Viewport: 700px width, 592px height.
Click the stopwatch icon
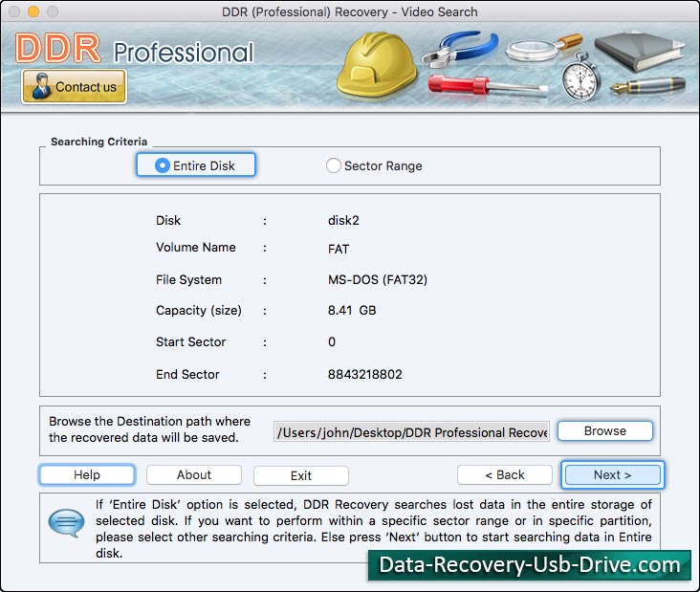(580, 77)
